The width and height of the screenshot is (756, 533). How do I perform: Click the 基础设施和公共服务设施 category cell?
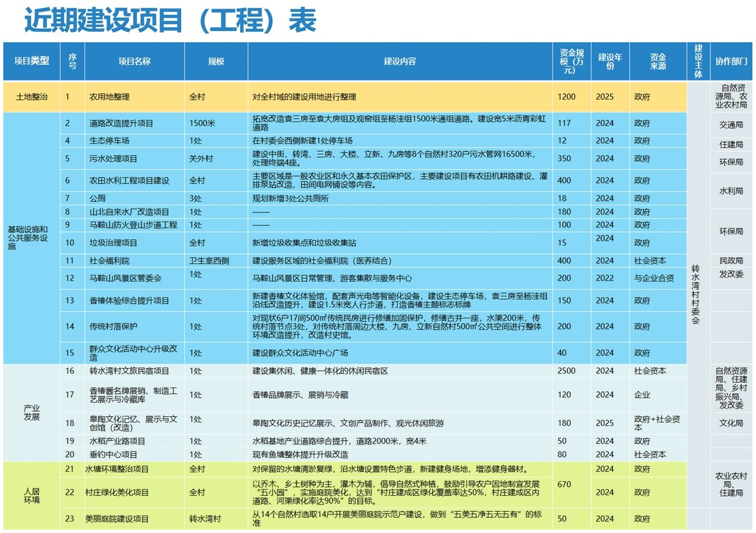tap(28, 238)
